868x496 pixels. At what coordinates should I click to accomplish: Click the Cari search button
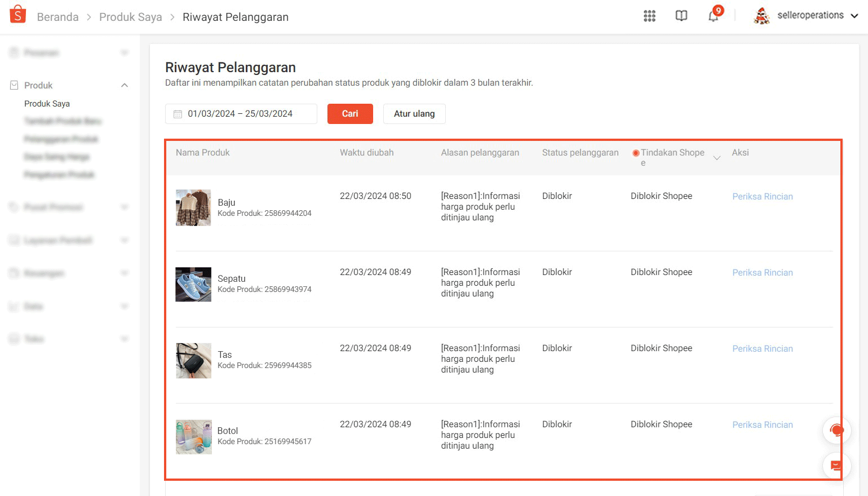[x=350, y=113]
